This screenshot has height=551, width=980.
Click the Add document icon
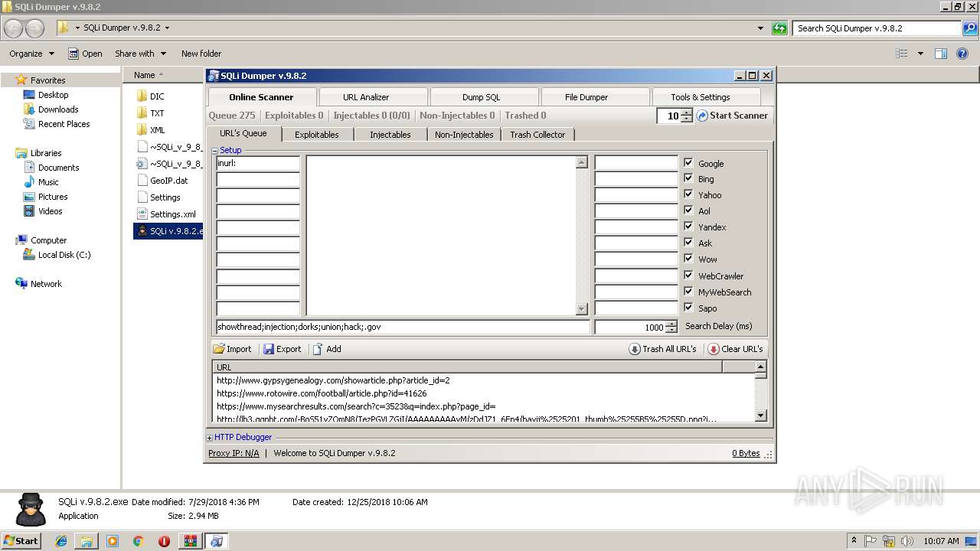[x=318, y=349]
